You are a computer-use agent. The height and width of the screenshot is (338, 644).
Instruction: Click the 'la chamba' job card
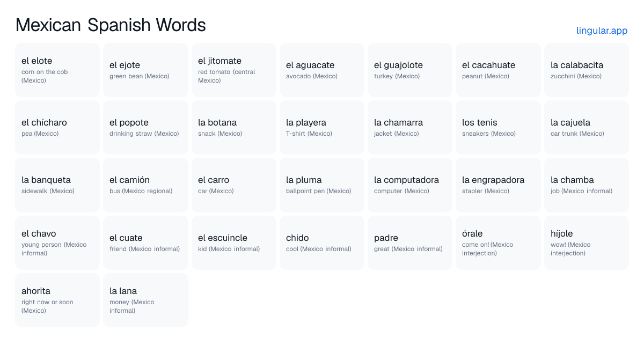(587, 185)
